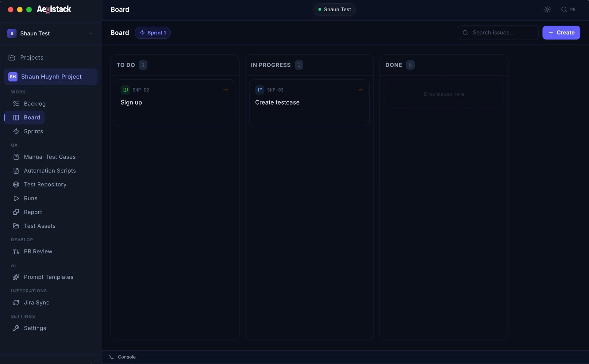Expand the Shaun Test workspace dropdown chevron
The width and height of the screenshot is (589, 364).
[x=91, y=33]
